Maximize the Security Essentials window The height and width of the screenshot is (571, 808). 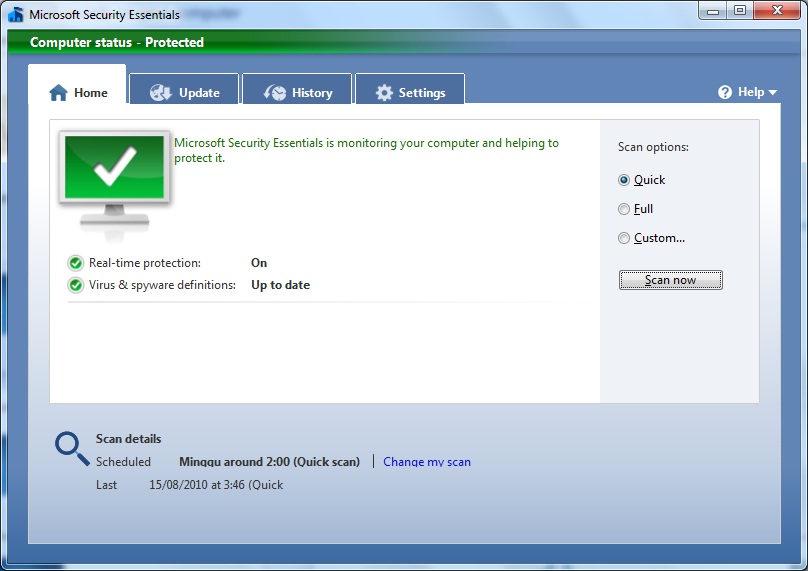[740, 10]
